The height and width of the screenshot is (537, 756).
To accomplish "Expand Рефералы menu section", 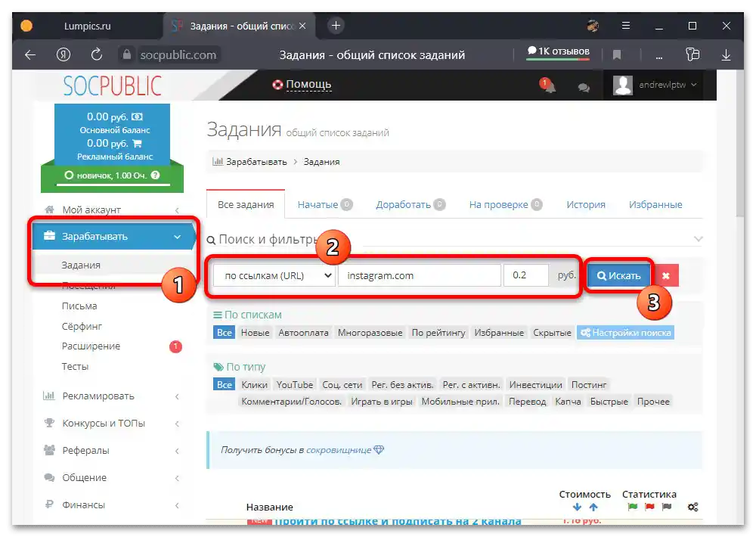I will click(113, 450).
